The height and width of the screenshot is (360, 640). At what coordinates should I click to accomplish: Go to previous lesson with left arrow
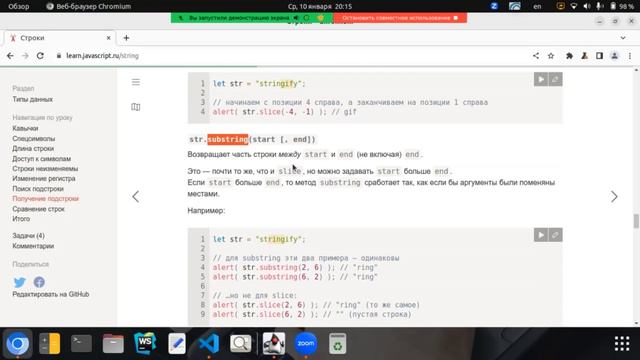tap(136, 197)
